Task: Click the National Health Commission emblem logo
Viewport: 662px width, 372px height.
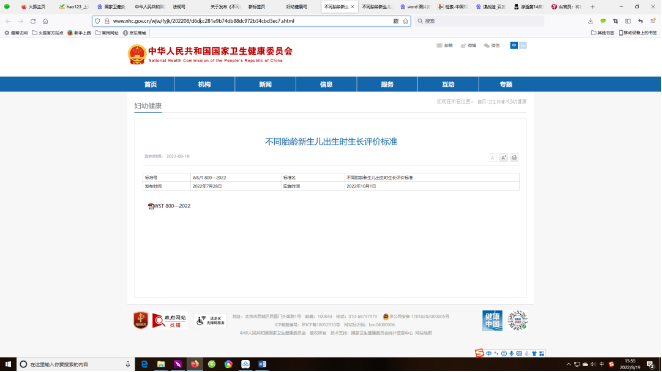Action: [137, 54]
